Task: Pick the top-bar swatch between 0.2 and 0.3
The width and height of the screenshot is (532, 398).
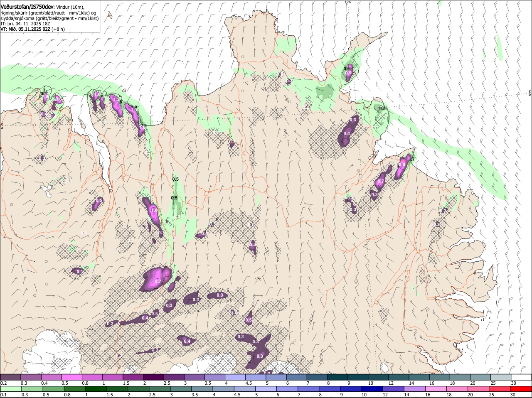Action: click(10, 377)
